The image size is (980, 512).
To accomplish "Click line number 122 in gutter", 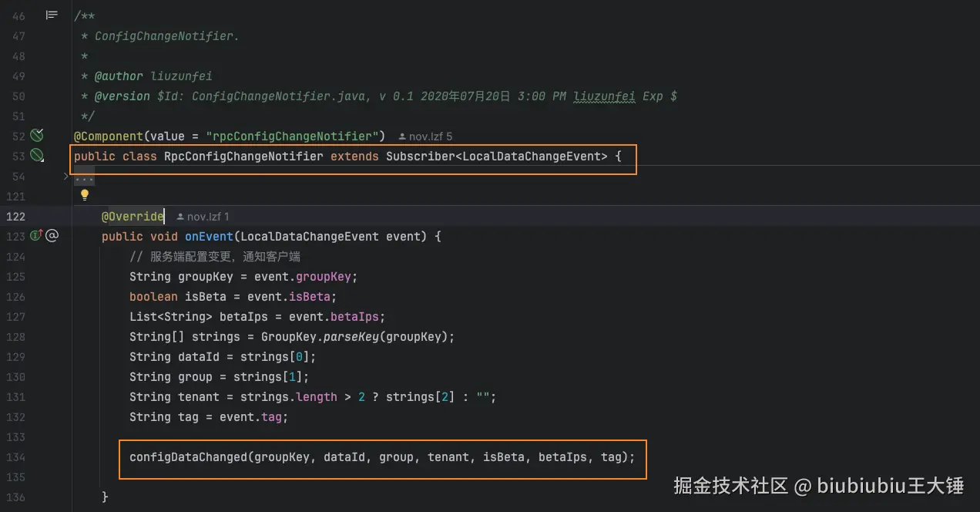I will (15, 217).
